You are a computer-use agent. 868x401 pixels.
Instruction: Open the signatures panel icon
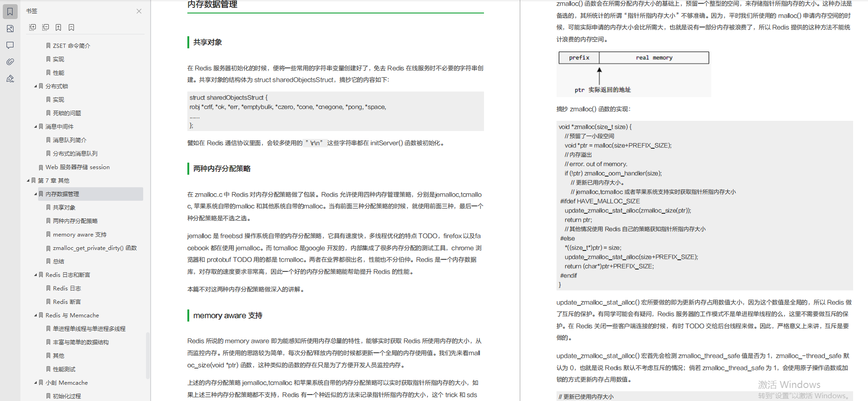tap(10, 79)
